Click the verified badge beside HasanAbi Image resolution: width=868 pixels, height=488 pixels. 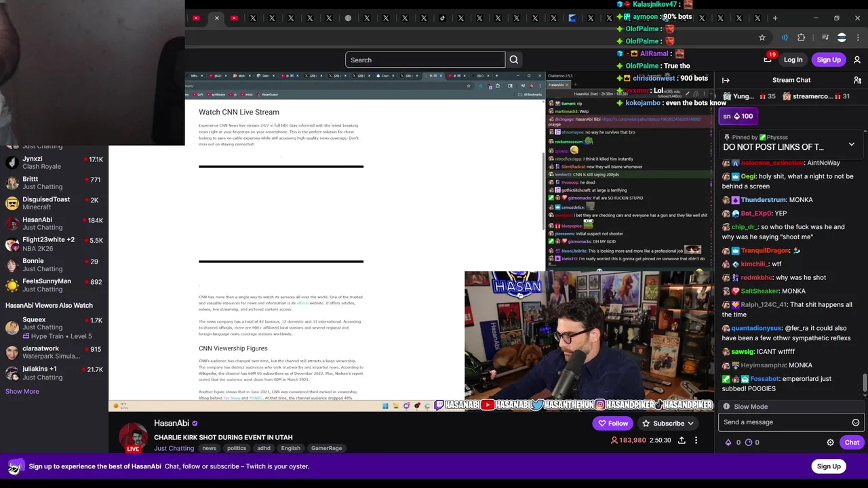pos(195,424)
